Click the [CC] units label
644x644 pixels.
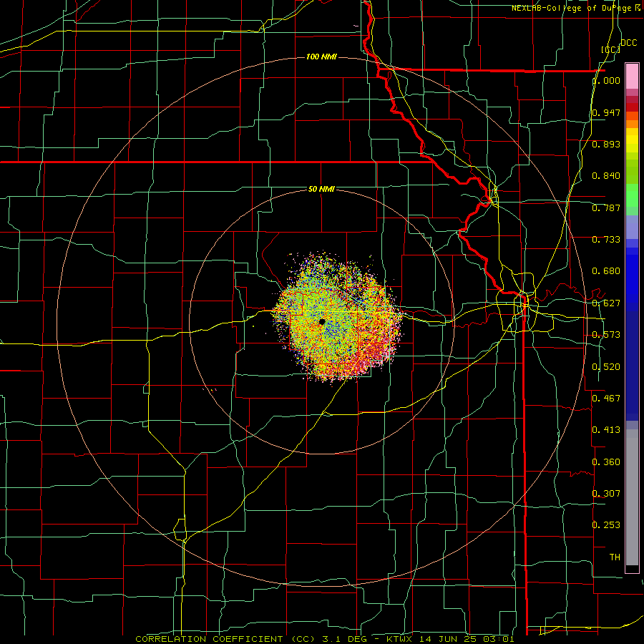[610, 49]
